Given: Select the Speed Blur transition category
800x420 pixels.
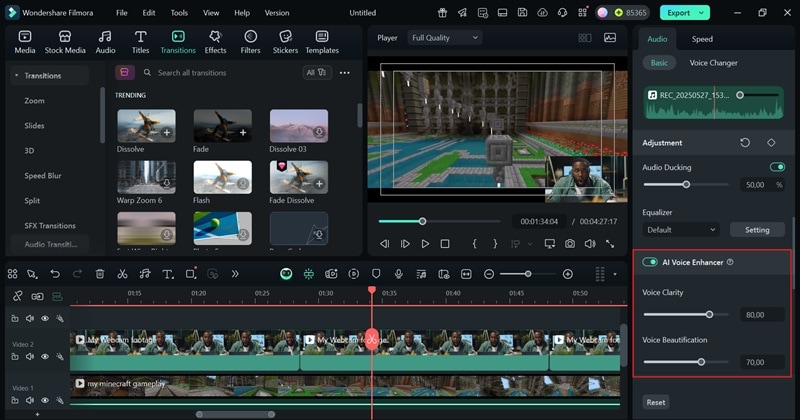Looking at the screenshot, I should (x=43, y=176).
